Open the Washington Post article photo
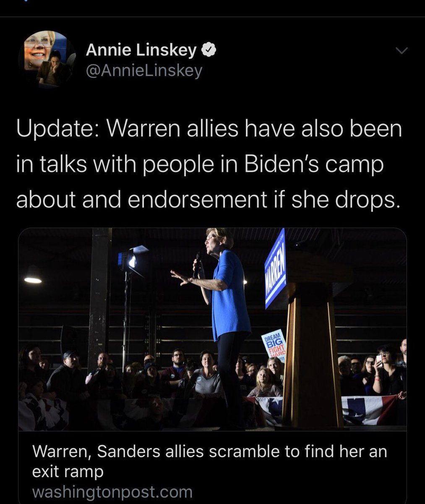425x504 pixels. click(x=212, y=329)
